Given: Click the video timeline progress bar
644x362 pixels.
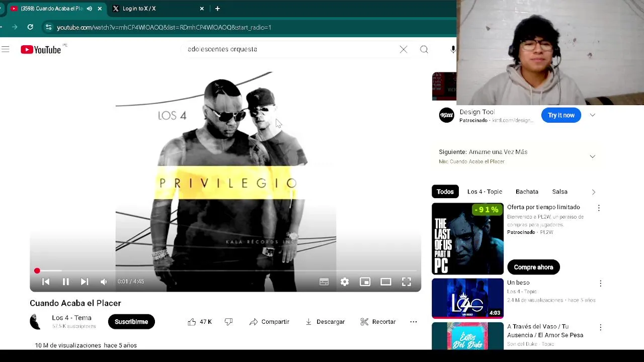Looking at the screenshot, I should point(225,270).
